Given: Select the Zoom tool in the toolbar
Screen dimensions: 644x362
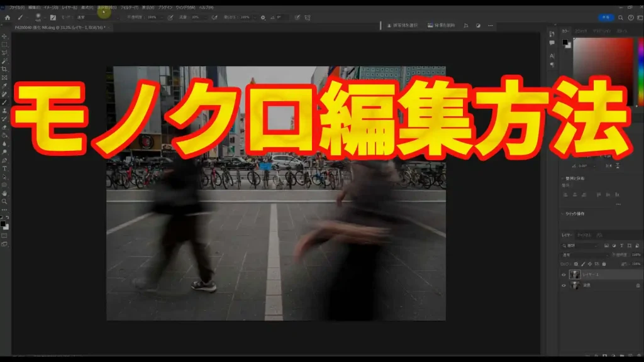Looking at the screenshot, I should point(4,201).
